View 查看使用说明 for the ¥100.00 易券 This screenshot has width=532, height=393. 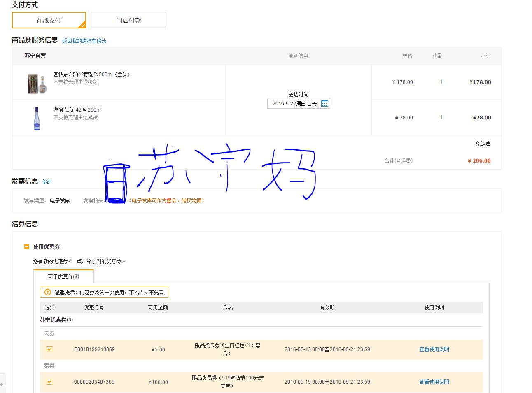click(434, 382)
